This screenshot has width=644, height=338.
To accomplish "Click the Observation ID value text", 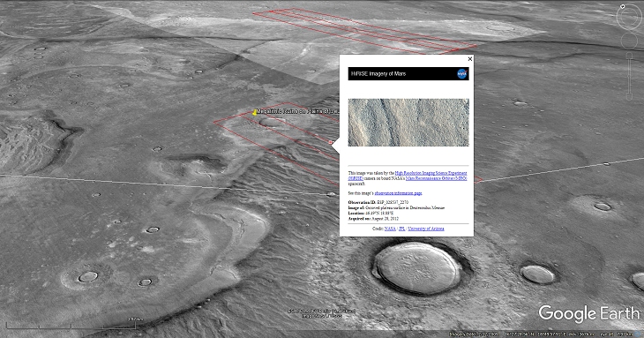I will (393, 202).
